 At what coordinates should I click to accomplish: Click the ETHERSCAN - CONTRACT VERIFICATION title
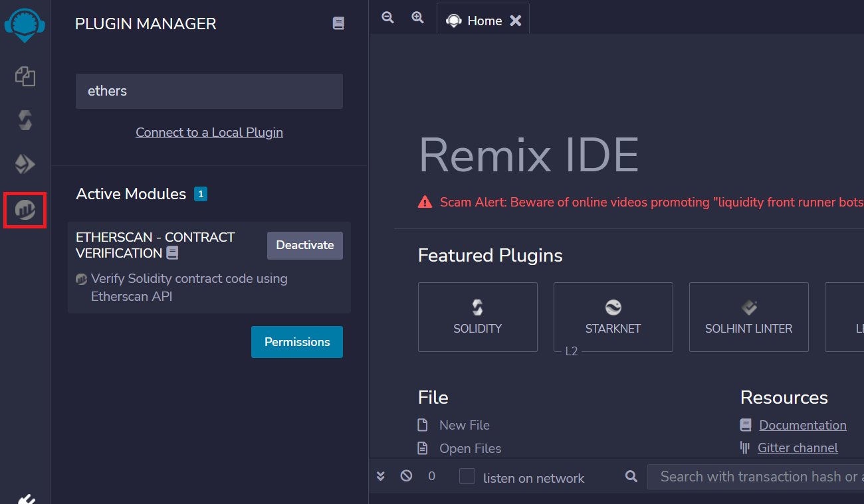point(156,245)
